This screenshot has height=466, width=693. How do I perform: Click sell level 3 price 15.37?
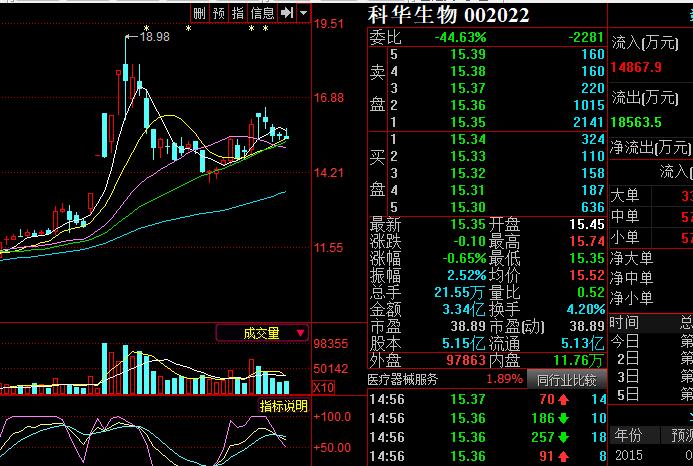click(x=468, y=88)
